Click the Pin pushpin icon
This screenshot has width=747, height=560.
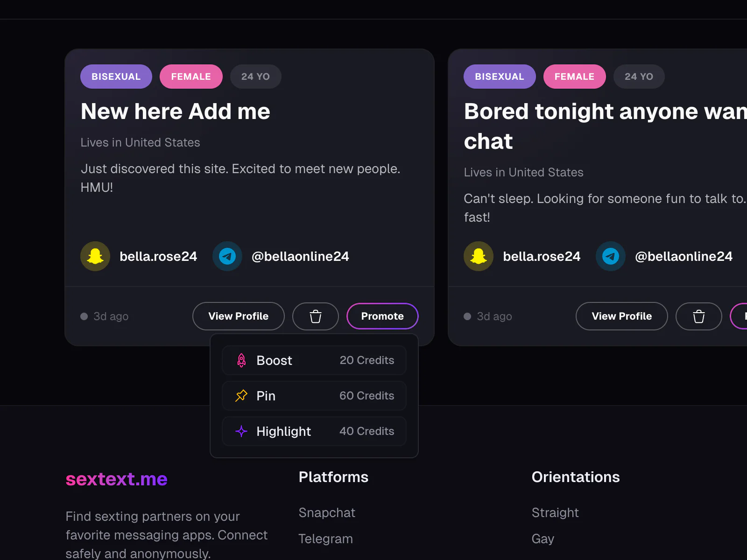coord(241,396)
